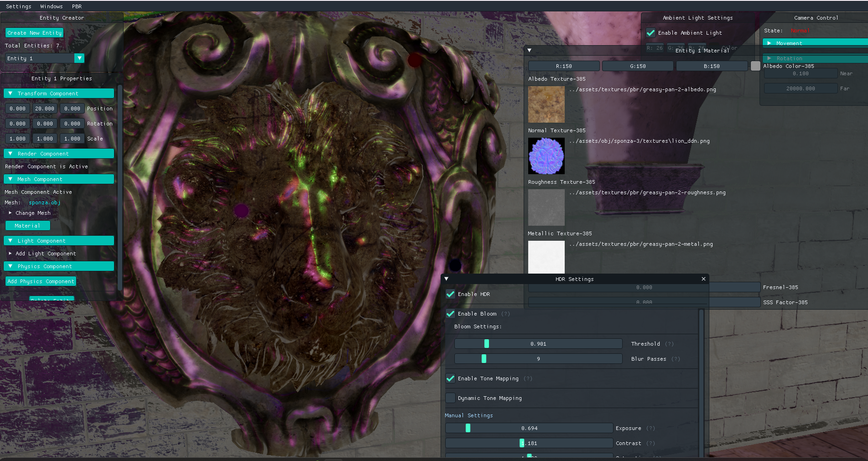Open the Windows menu
The width and height of the screenshot is (868, 461).
52,6
